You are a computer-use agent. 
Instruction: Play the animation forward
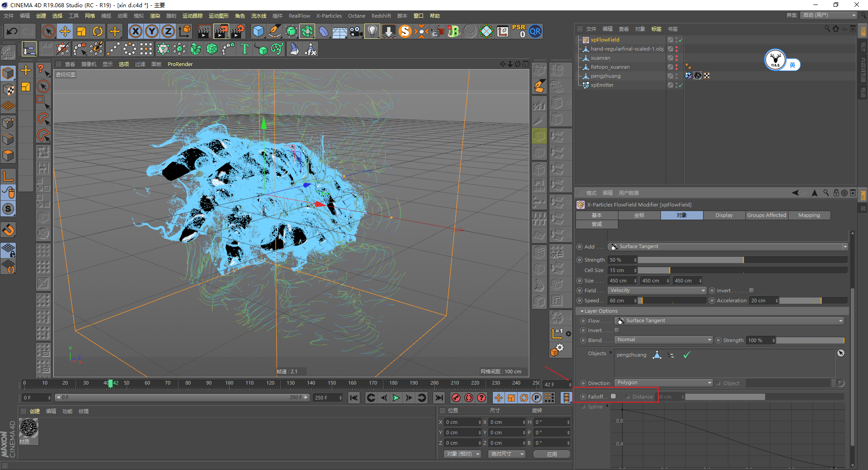click(396, 398)
